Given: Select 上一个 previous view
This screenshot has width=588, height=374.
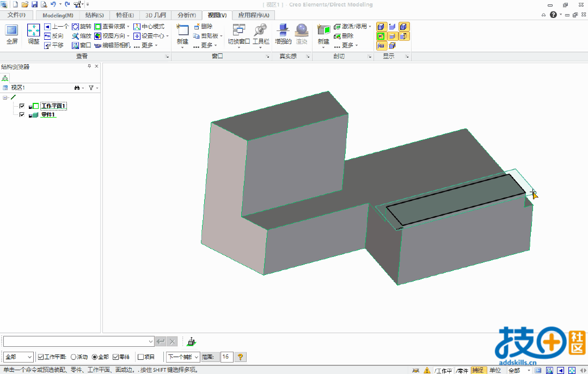Looking at the screenshot, I should pos(56,27).
